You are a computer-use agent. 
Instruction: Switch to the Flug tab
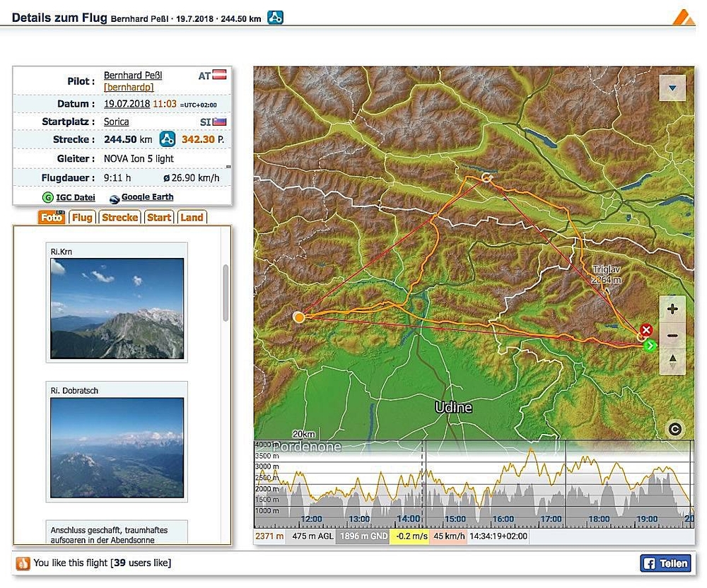point(82,217)
